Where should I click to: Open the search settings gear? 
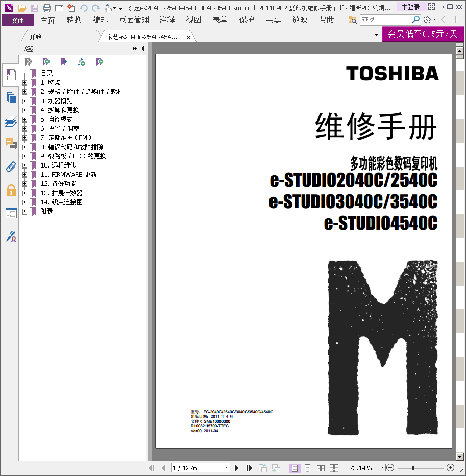click(x=427, y=20)
